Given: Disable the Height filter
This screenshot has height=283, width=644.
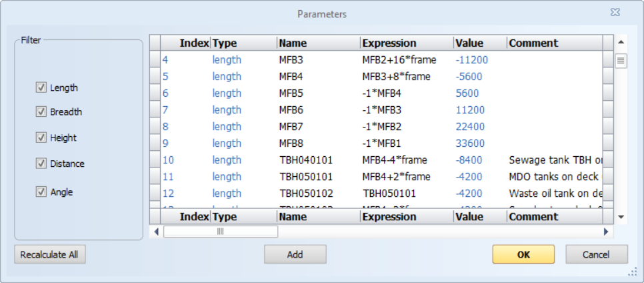Looking at the screenshot, I should [x=41, y=137].
